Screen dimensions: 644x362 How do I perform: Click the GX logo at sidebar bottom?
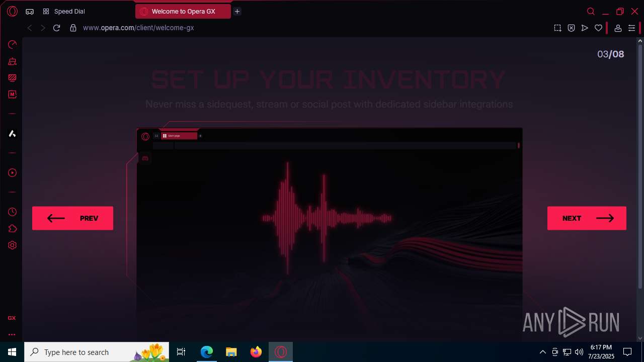(x=12, y=318)
